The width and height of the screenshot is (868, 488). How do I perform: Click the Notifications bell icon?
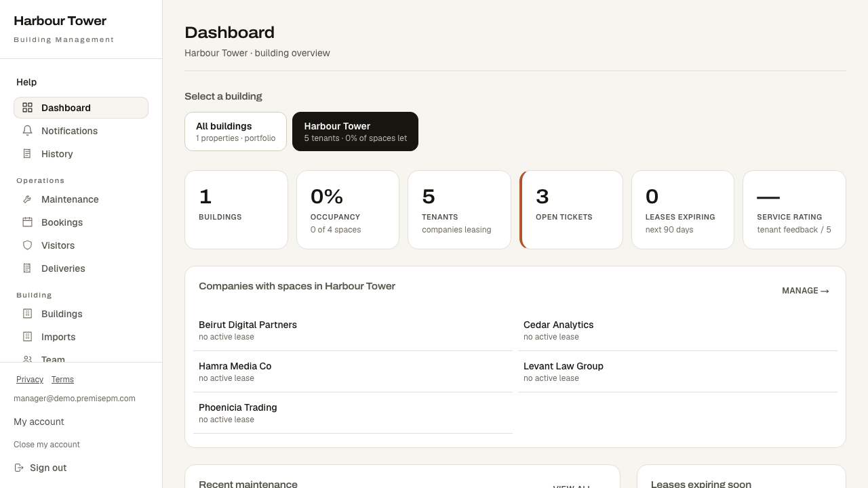(x=27, y=131)
